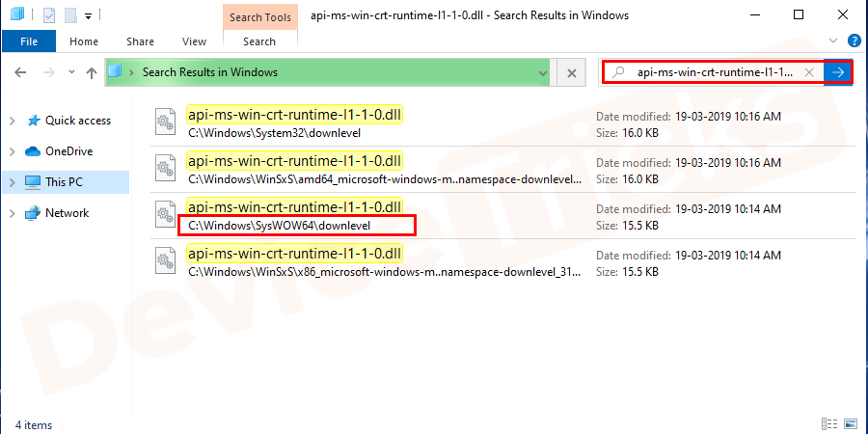This screenshot has height=434, width=868.
Task: Stop search with the address bar X button
Action: point(572,72)
